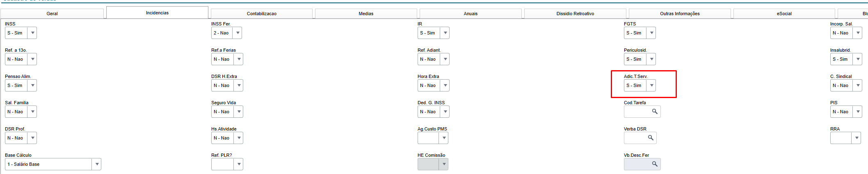Go to the Dissidio Retroativo tab
Image resolution: width=868 pixels, height=174 pixels.
(575, 14)
